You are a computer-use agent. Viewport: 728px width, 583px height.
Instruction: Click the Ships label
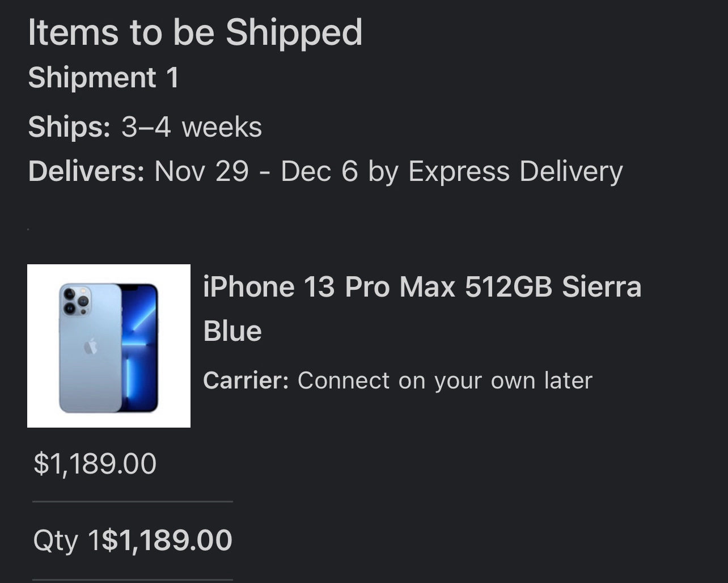pos(69,127)
